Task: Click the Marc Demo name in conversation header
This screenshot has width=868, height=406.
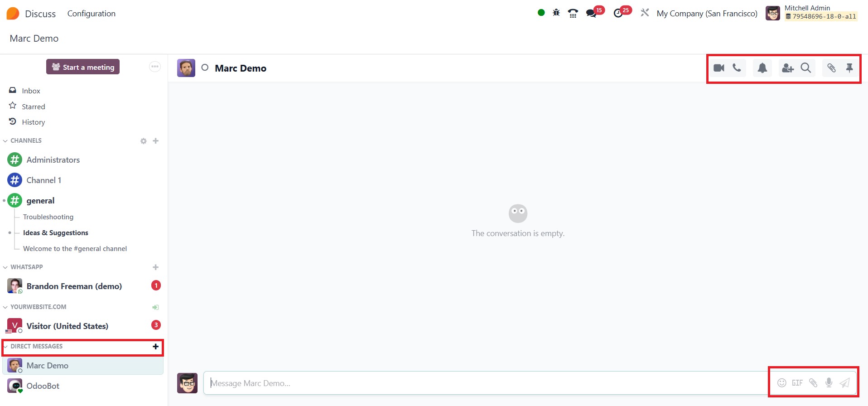Action: coord(241,68)
